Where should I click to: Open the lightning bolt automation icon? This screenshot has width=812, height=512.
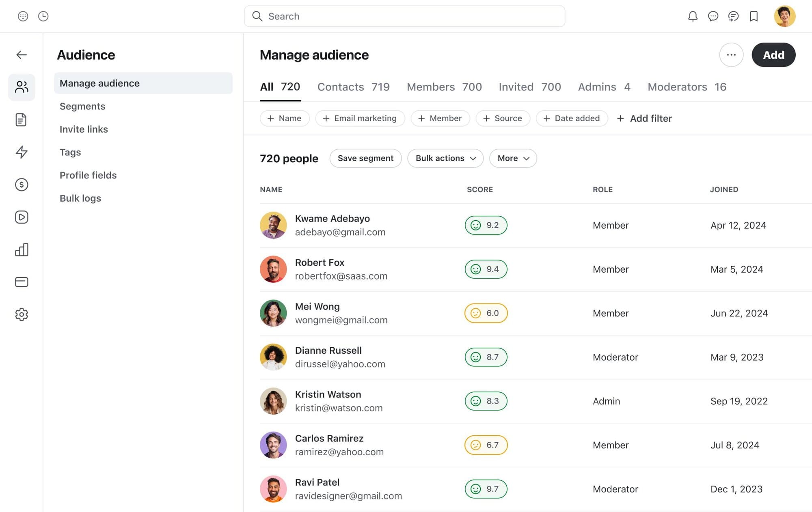pos(22,152)
